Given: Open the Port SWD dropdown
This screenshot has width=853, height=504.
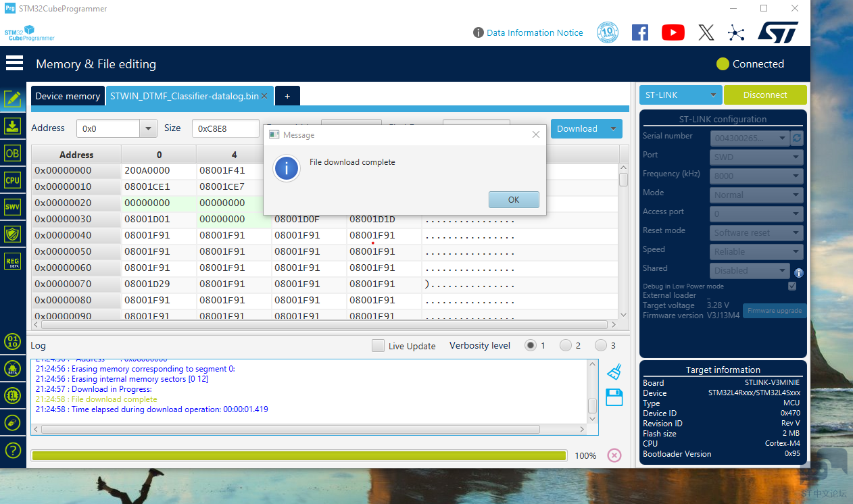Looking at the screenshot, I should click(756, 157).
